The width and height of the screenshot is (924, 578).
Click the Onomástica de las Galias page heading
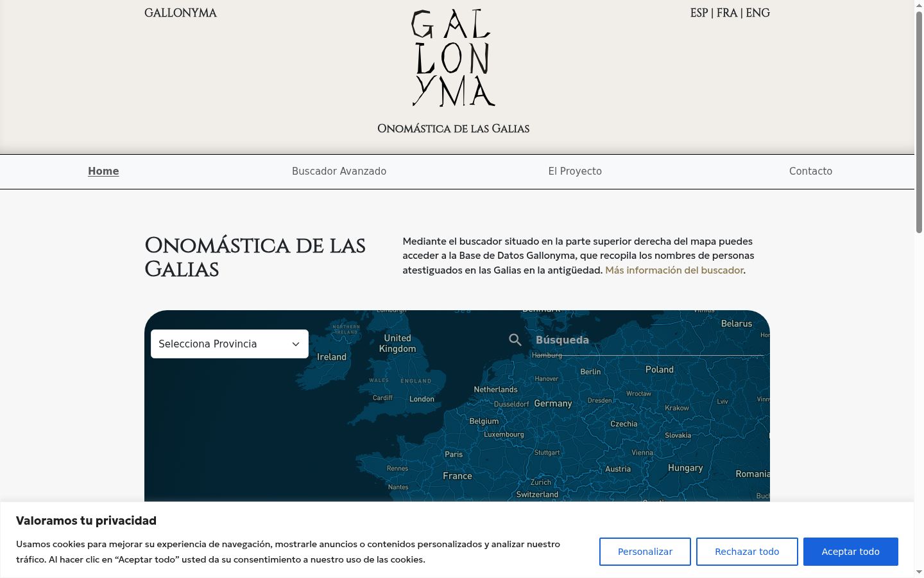click(x=255, y=257)
